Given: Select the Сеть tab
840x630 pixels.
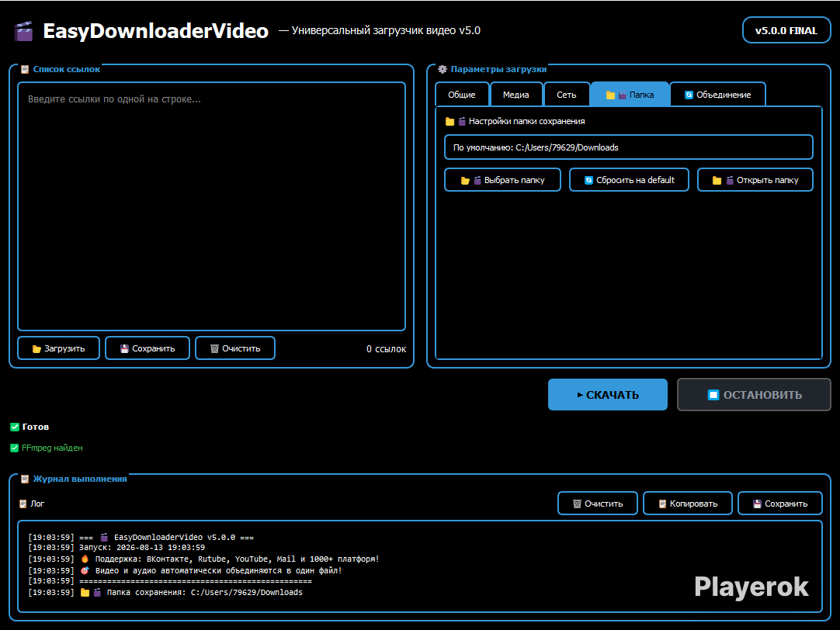Looking at the screenshot, I should pyautogui.click(x=566, y=95).
